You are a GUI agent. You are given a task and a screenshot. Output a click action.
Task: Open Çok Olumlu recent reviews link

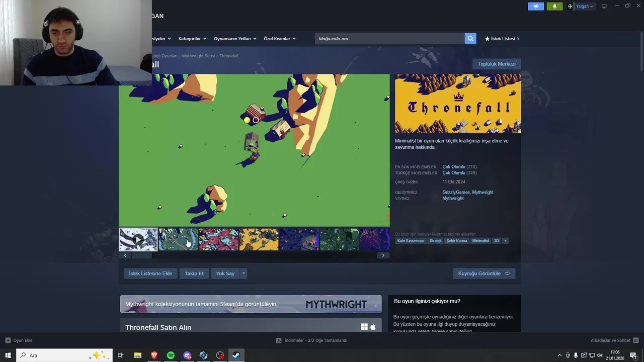454,167
